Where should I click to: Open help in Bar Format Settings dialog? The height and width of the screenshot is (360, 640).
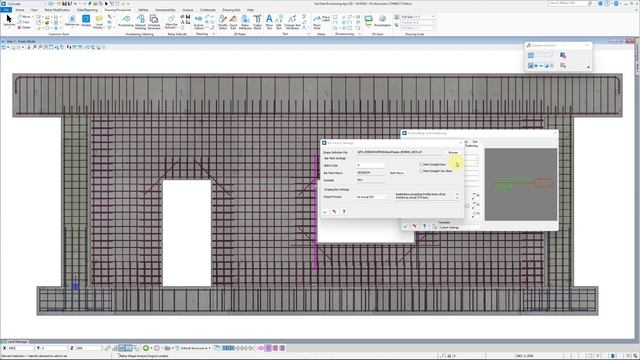(344, 212)
